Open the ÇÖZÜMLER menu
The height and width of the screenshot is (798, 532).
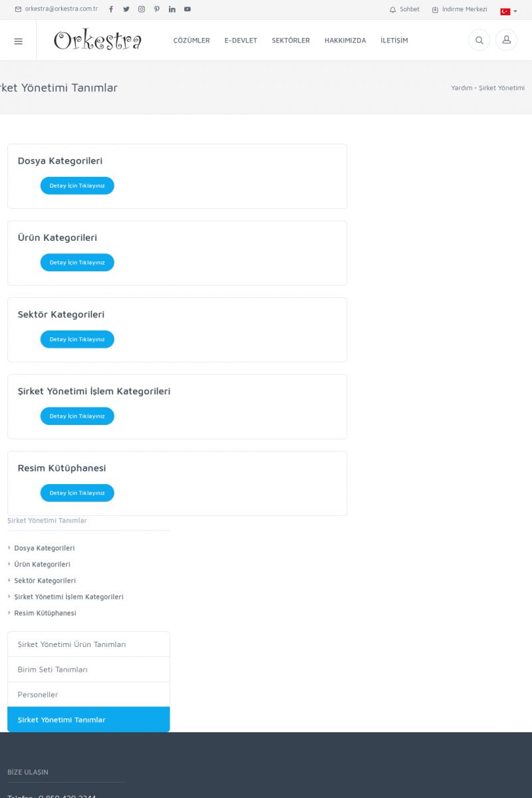(x=192, y=41)
